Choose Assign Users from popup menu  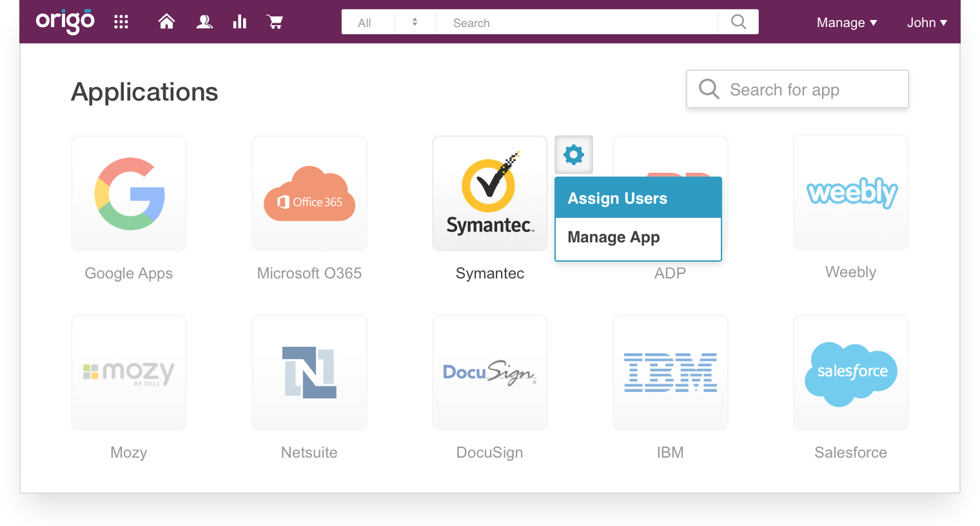(x=638, y=198)
